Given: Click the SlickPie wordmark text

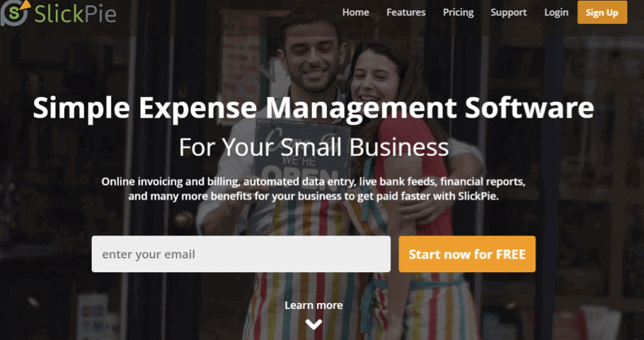Looking at the screenshot, I should point(75,13).
